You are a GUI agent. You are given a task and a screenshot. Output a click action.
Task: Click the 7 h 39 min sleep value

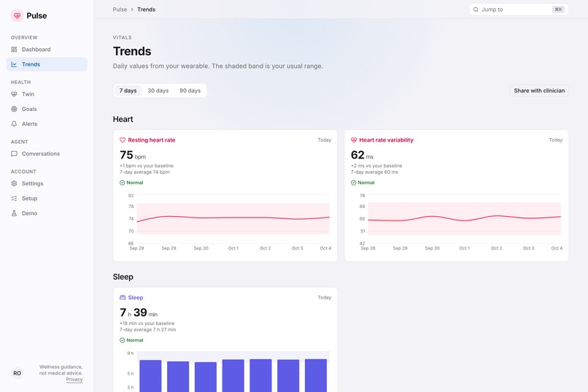[139, 312]
